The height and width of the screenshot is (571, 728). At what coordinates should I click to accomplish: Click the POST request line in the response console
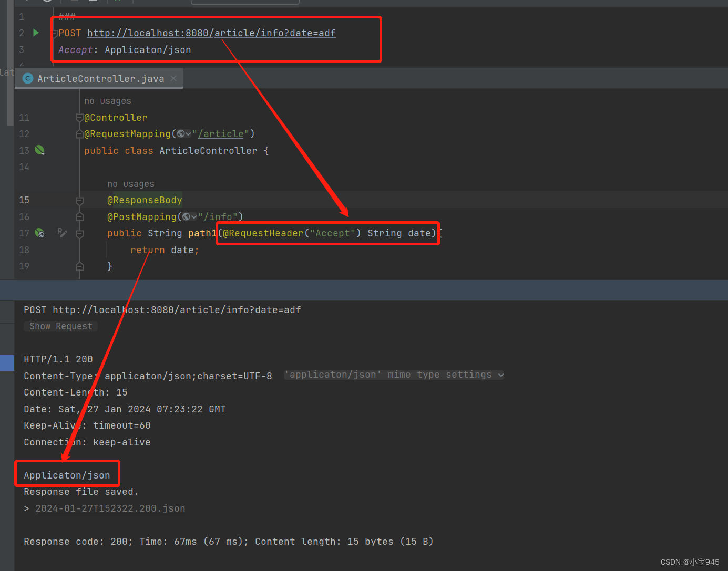tap(162, 310)
